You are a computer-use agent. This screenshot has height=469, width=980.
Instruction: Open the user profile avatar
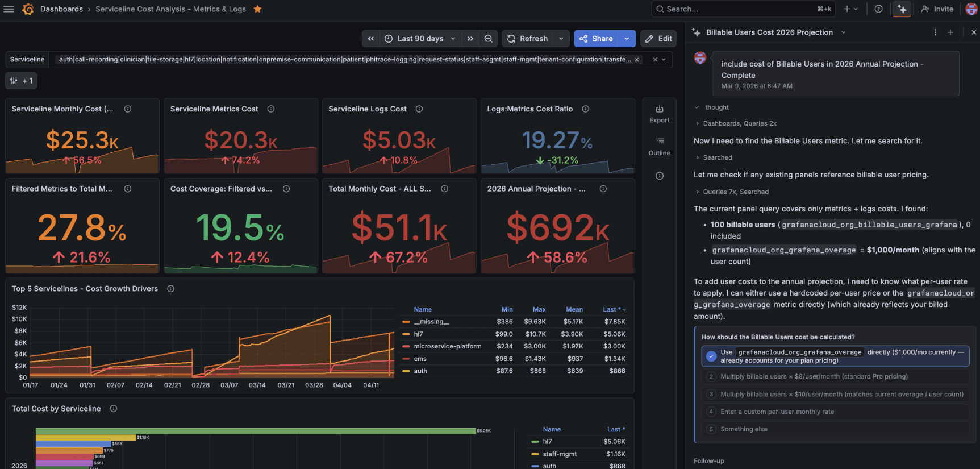pyautogui.click(x=971, y=9)
